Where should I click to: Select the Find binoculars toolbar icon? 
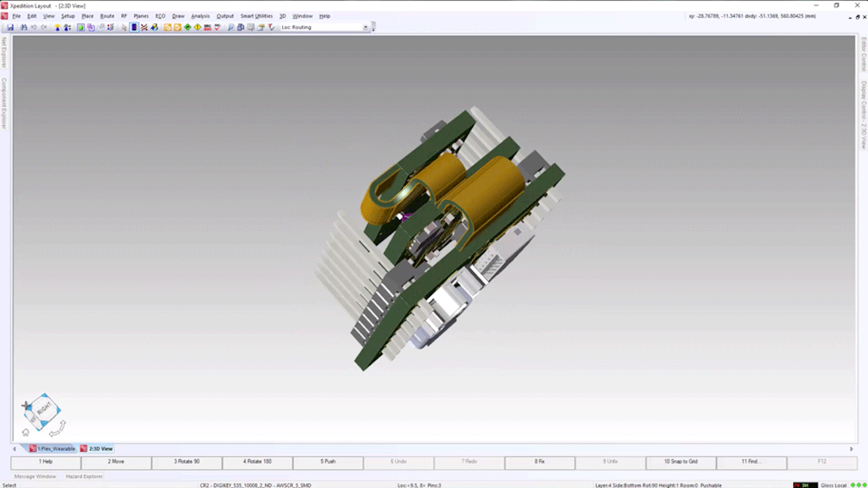tap(23, 26)
